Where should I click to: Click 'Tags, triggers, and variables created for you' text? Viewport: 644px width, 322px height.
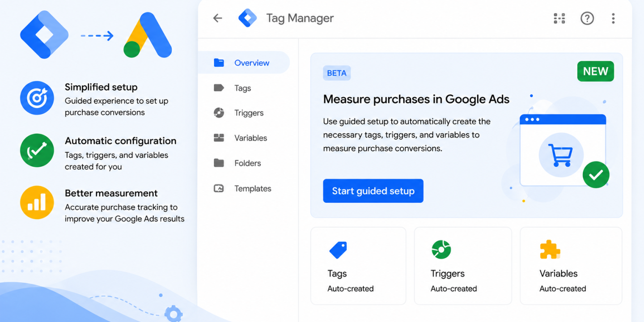(117, 161)
